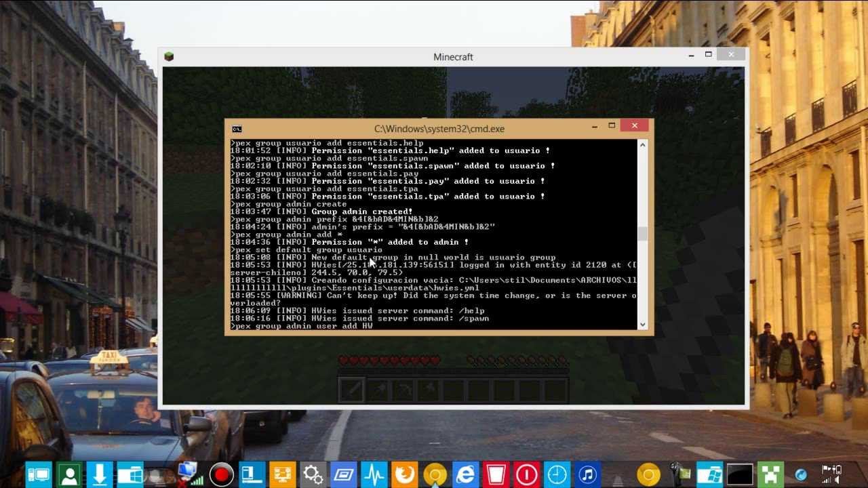The width and height of the screenshot is (868, 488).
Task: Click the cmd.exe title bar text
Action: (439, 129)
